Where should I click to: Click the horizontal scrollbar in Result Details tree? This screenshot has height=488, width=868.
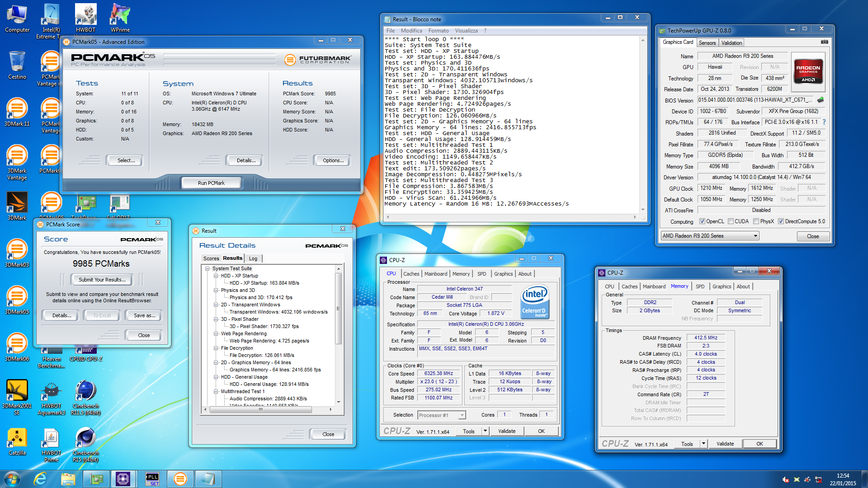pyautogui.click(x=261, y=409)
